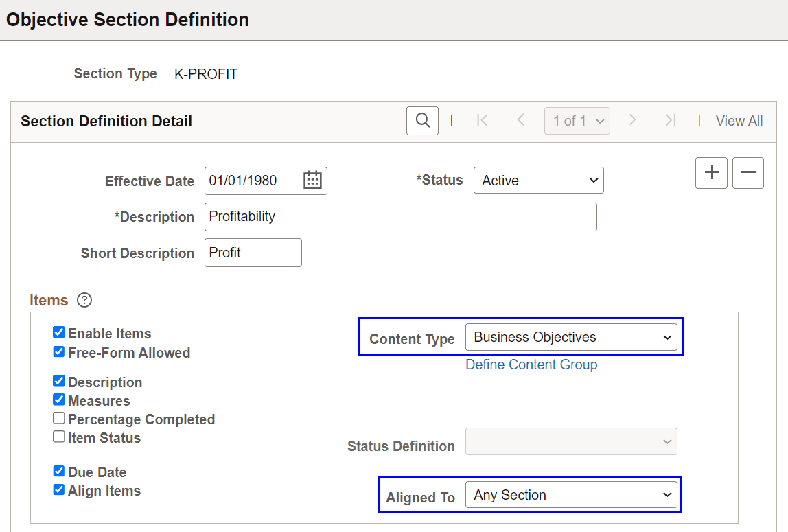Open the Effective Date calendar picker

coord(312,180)
